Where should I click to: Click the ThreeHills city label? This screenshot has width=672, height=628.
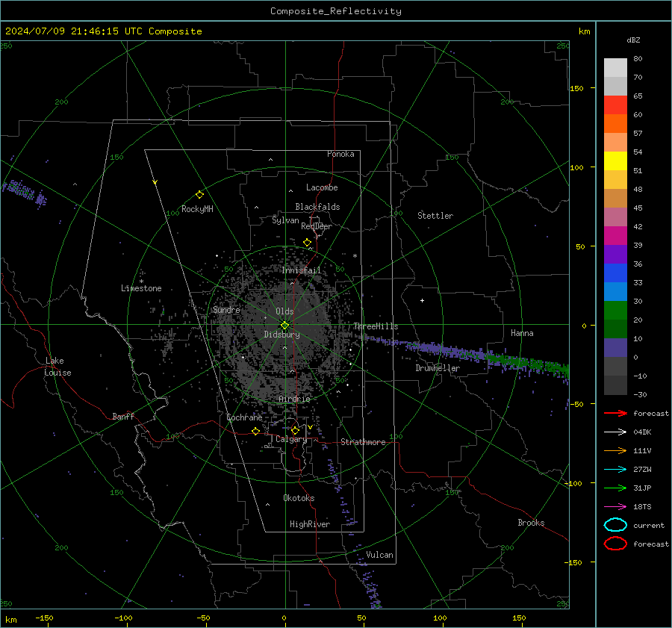pyautogui.click(x=376, y=326)
